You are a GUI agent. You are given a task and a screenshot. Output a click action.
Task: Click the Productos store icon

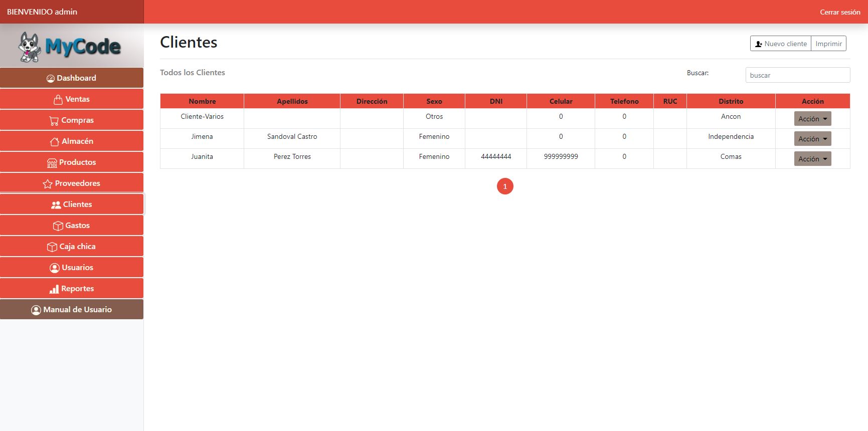point(52,163)
